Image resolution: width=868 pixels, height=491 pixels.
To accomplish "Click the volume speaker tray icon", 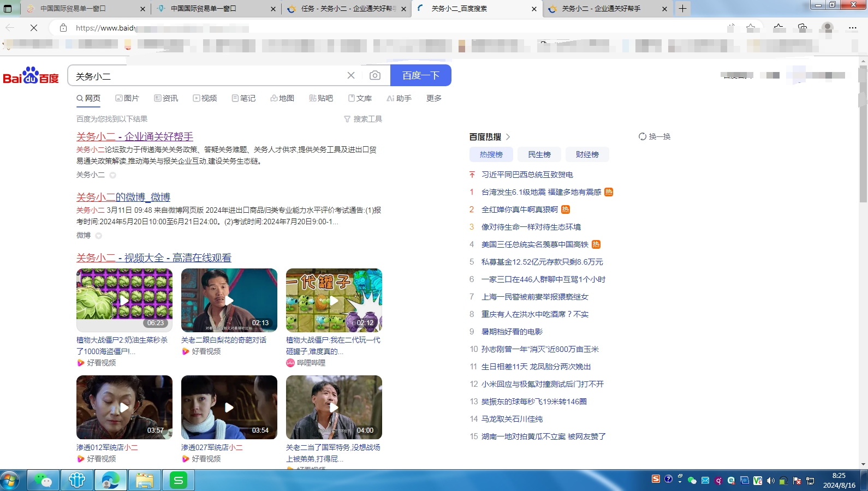I will pos(770,481).
